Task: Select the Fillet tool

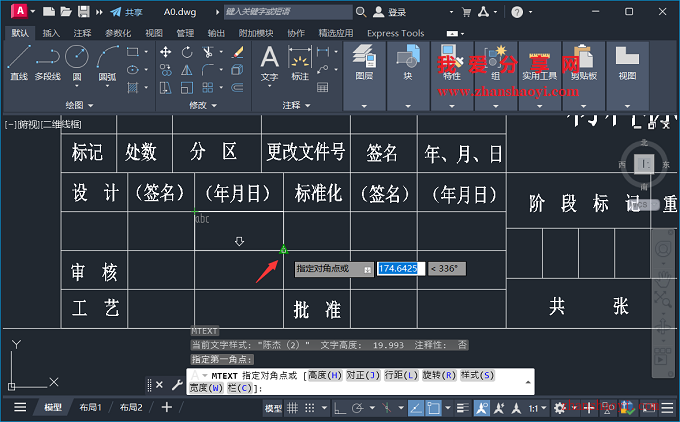Action: coord(208,70)
